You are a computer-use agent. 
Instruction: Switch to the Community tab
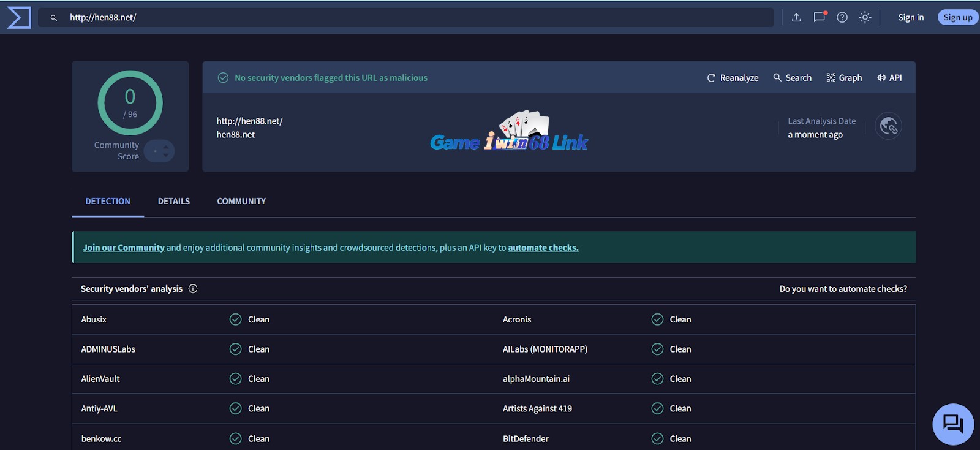click(241, 201)
